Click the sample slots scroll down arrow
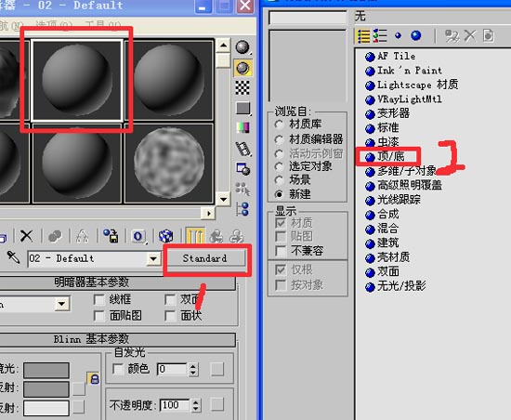 click(x=223, y=199)
